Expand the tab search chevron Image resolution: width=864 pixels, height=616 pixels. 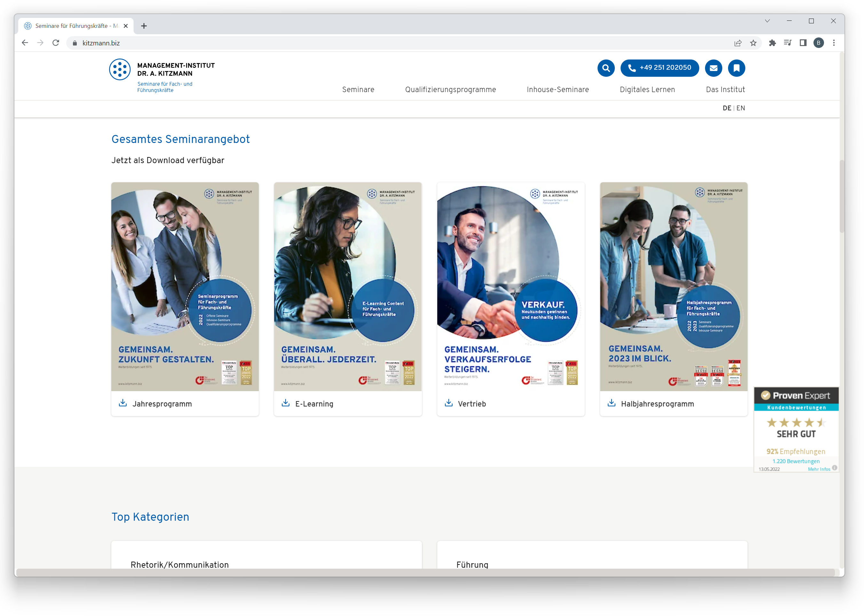click(767, 21)
